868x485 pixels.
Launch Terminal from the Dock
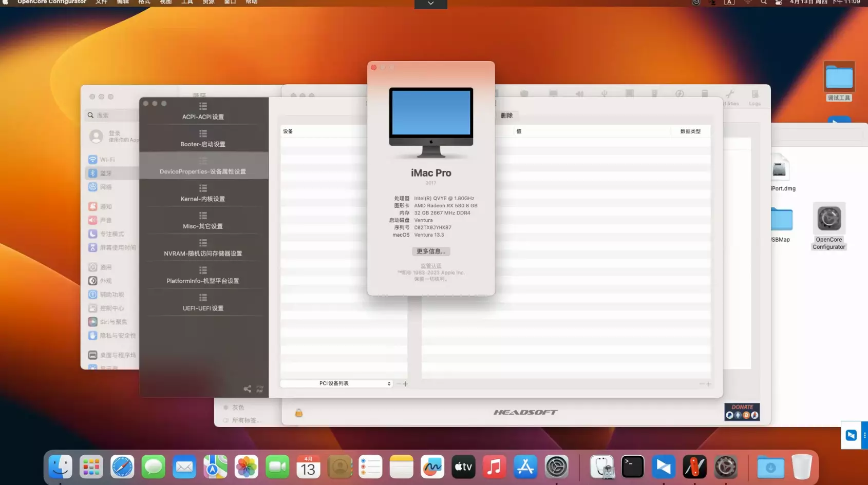(632, 467)
